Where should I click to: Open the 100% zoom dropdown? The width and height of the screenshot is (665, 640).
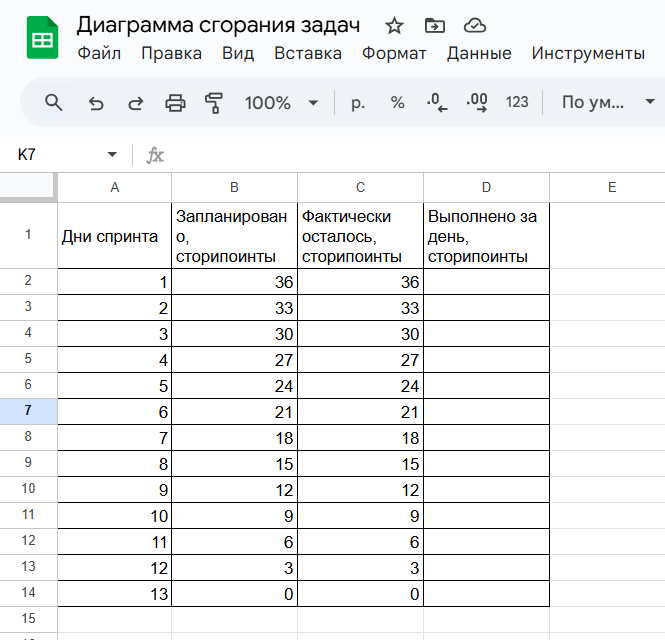(281, 103)
